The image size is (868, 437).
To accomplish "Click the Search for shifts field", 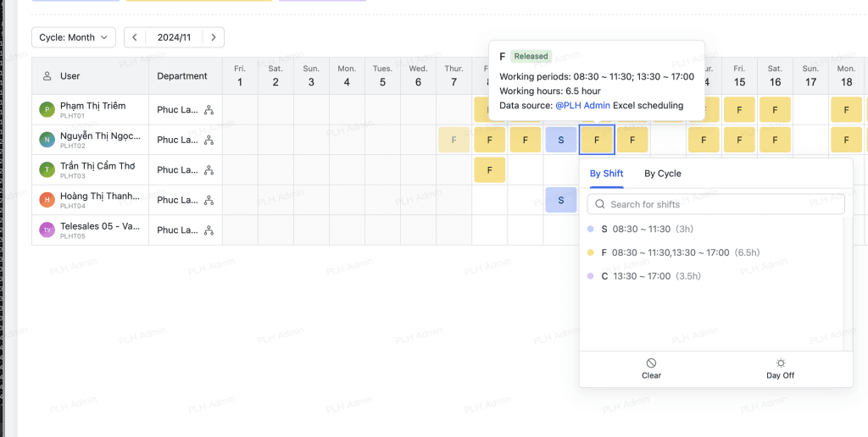I will 716,204.
